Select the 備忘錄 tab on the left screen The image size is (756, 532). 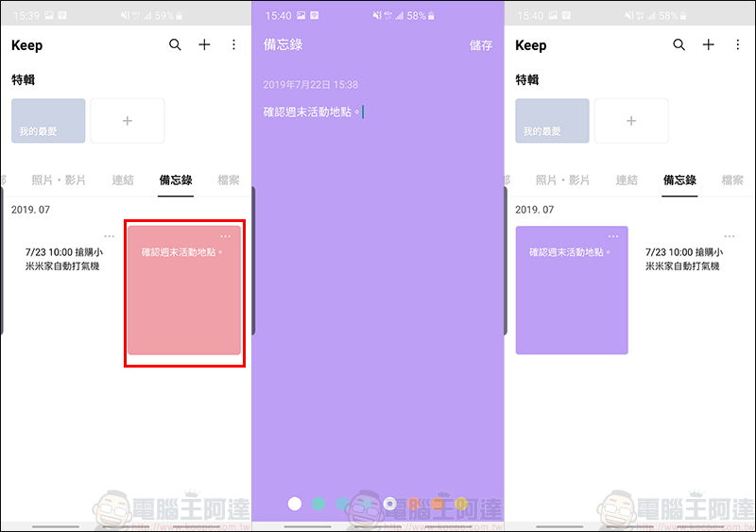coord(176,180)
